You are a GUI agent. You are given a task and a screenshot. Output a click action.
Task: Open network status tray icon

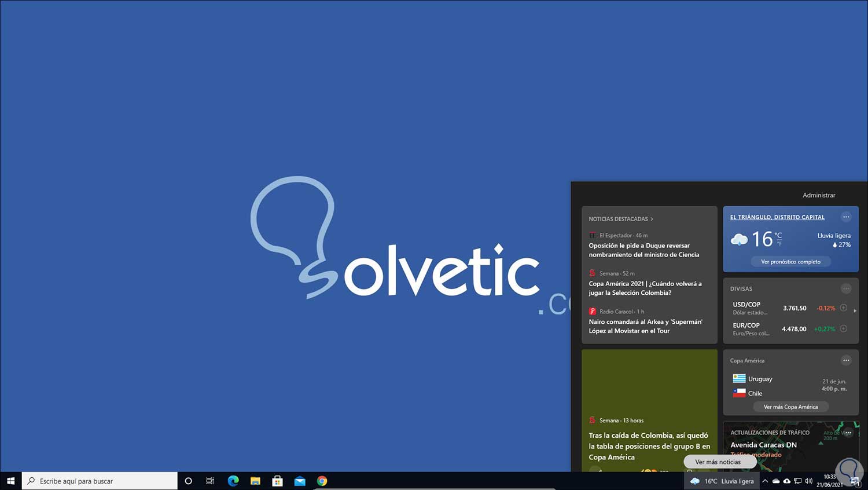coord(797,481)
